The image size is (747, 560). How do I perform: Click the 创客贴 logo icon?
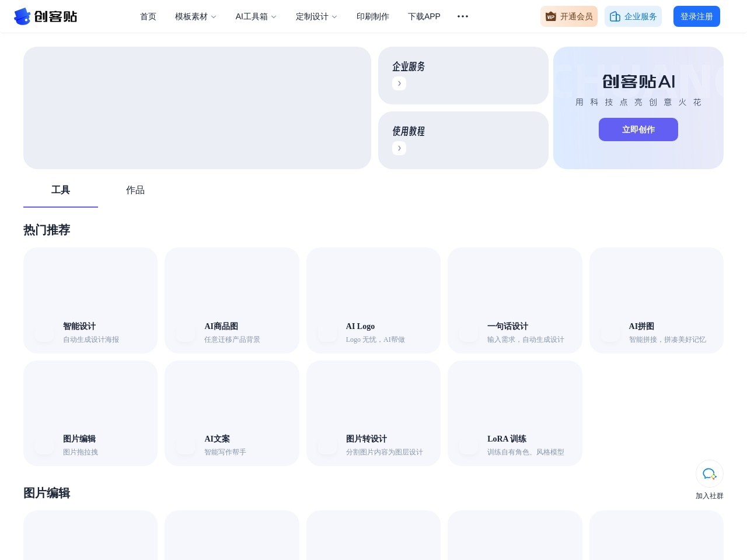click(22, 16)
